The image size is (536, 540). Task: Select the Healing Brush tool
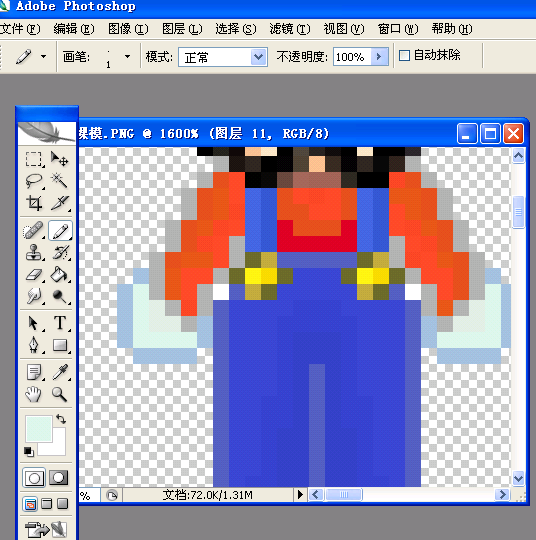(x=33, y=230)
